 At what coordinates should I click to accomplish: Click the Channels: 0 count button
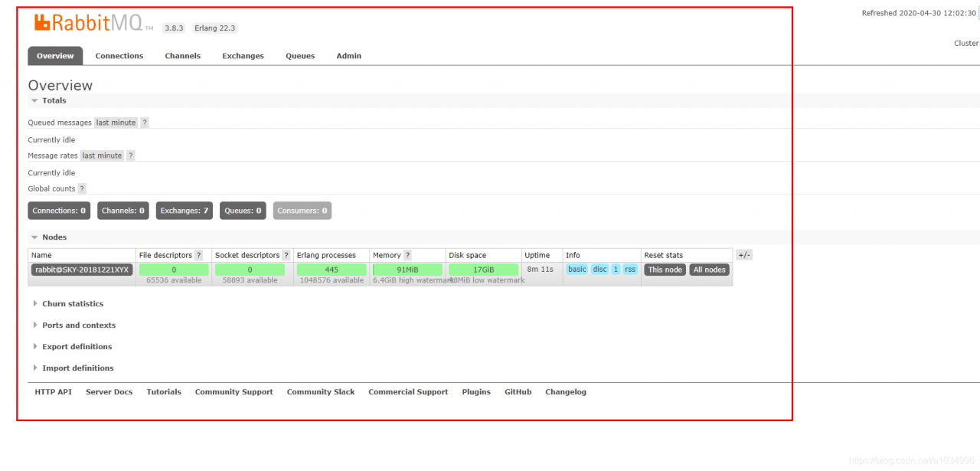coord(123,211)
